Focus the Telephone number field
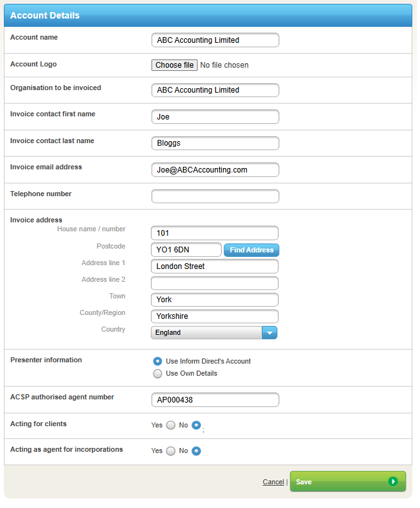This screenshot has height=508, width=420. pyautogui.click(x=215, y=196)
